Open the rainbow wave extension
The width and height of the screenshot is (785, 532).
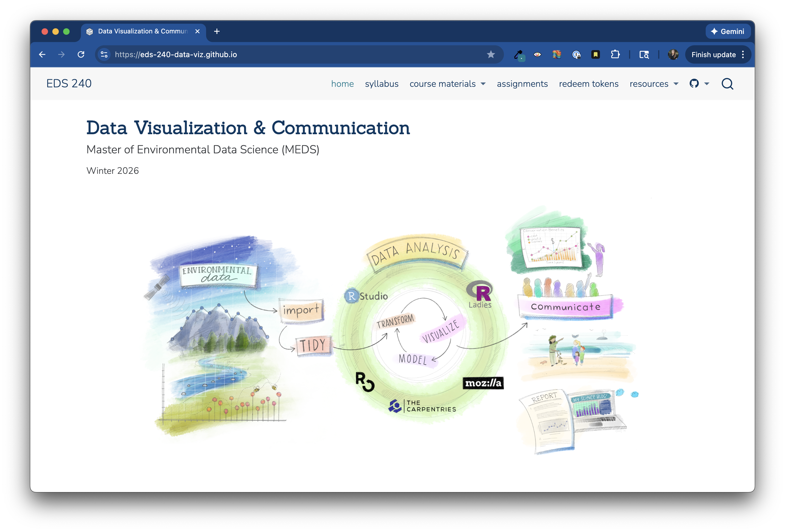(557, 54)
